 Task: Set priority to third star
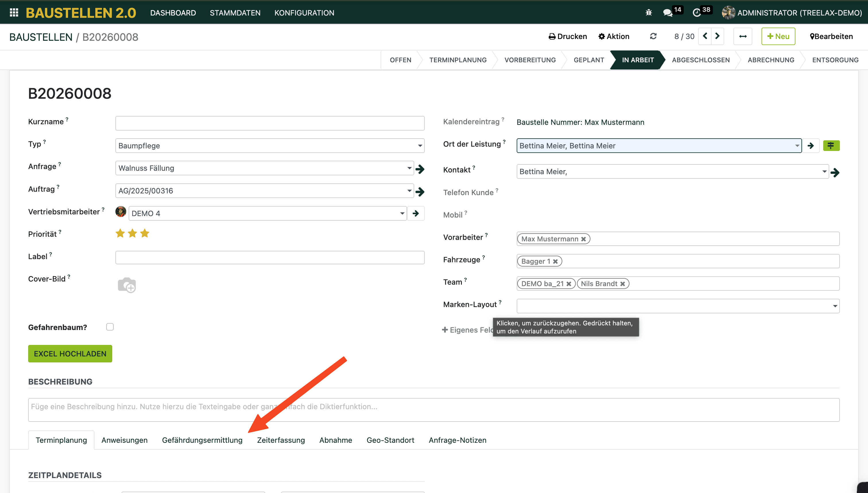click(145, 233)
